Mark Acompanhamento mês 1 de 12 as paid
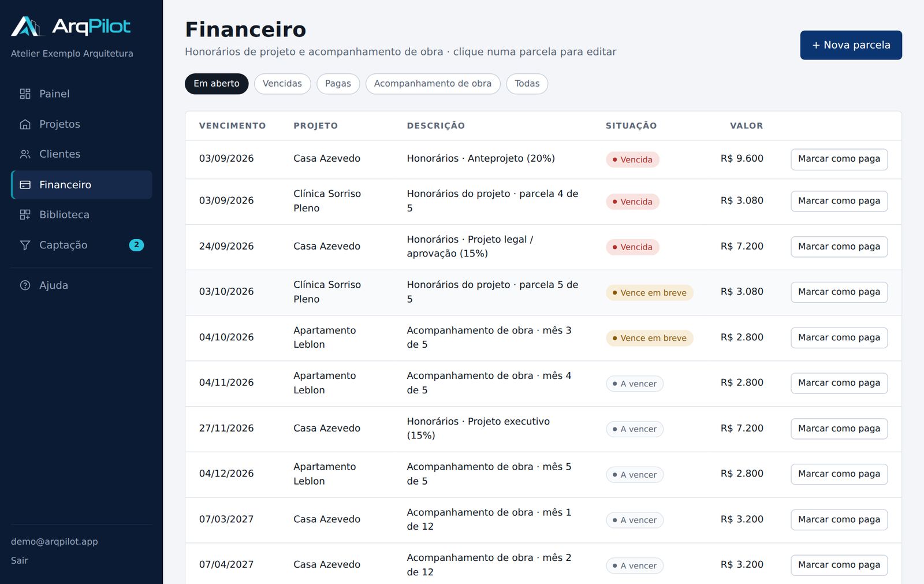 (839, 520)
